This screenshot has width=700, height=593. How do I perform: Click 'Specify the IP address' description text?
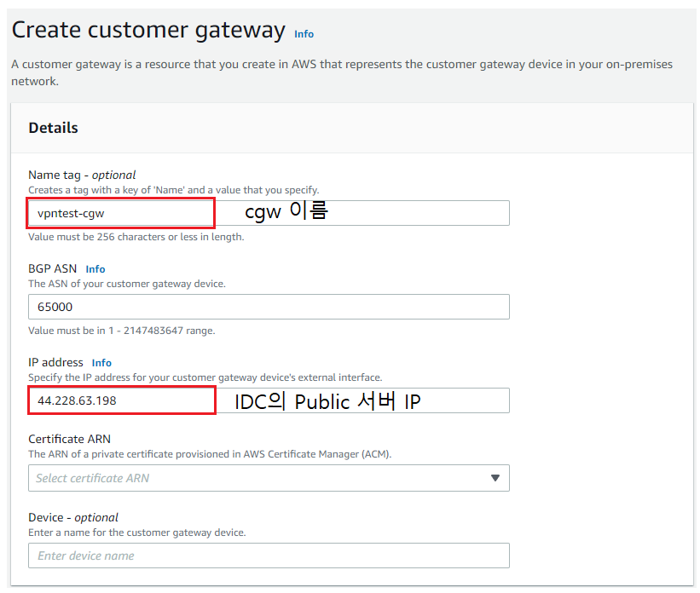point(205,377)
